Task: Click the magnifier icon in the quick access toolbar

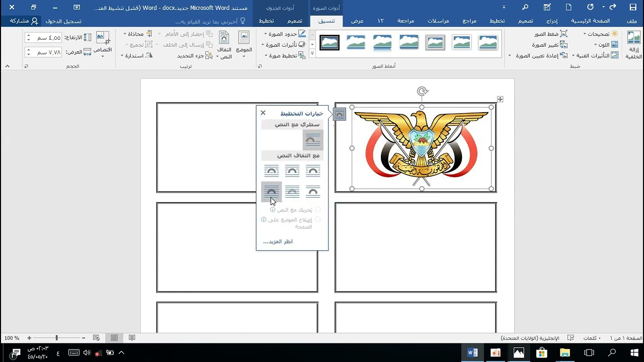Action: click(525, 7)
